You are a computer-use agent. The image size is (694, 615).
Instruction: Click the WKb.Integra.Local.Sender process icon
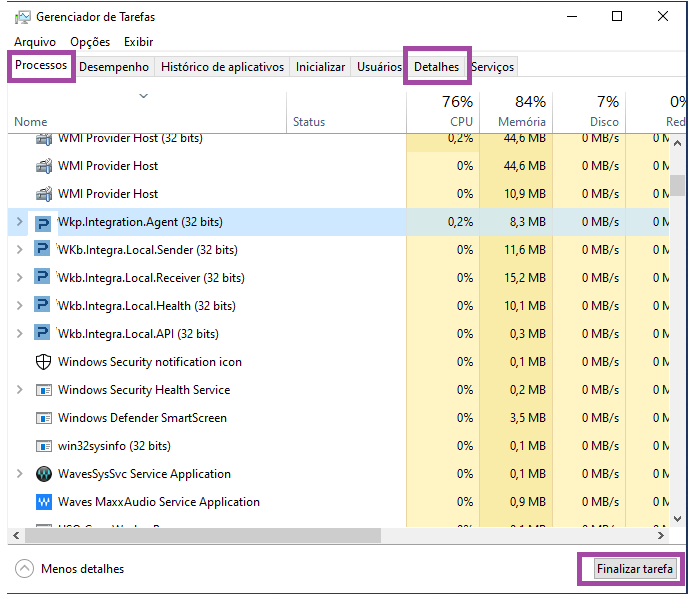coord(42,249)
